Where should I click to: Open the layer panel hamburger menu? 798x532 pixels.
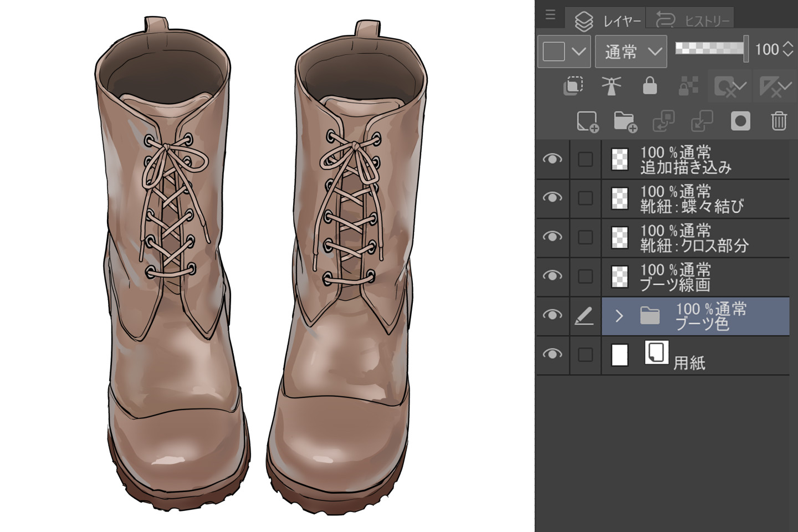click(550, 14)
